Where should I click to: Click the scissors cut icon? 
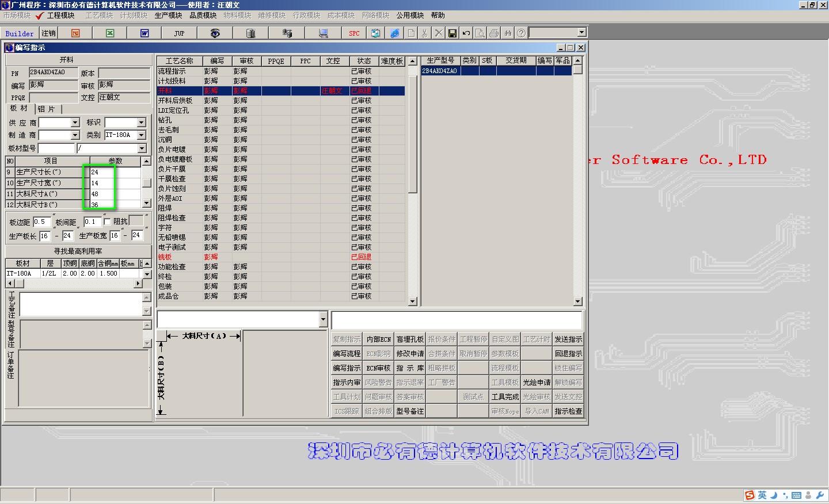[x=425, y=33]
